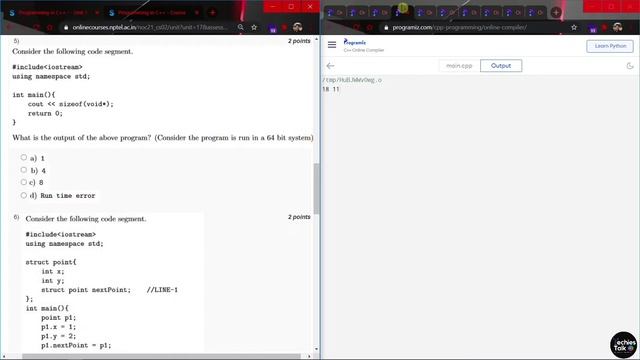Click the NPTEL address bar URL
The width and height of the screenshot is (640, 360).
point(150,27)
